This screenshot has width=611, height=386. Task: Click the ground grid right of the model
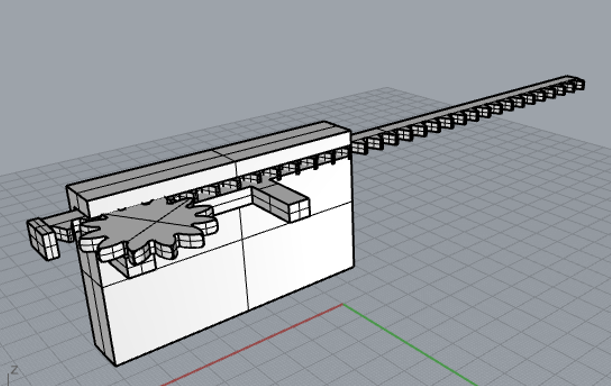pyautogui.click(x=487, y=214)
